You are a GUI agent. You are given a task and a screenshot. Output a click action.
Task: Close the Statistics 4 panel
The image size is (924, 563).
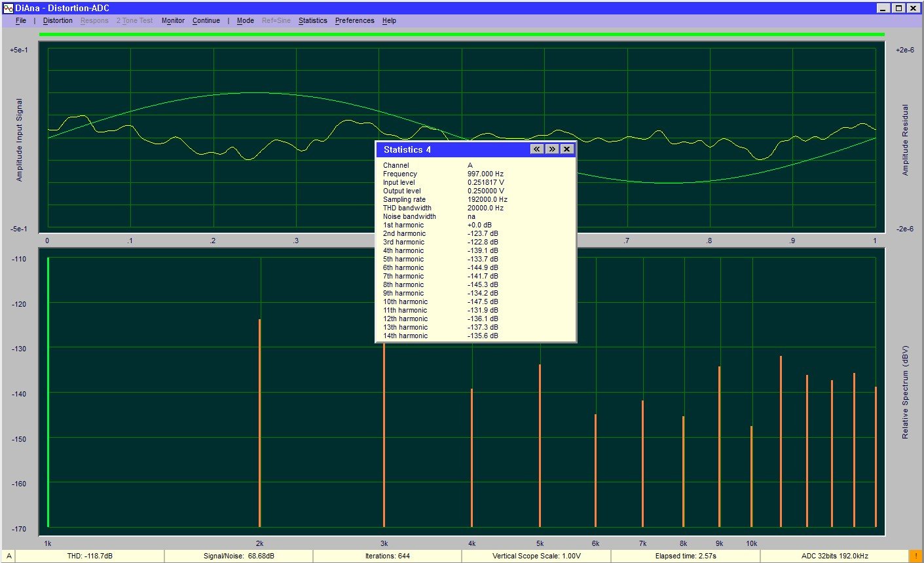[567, 149]
